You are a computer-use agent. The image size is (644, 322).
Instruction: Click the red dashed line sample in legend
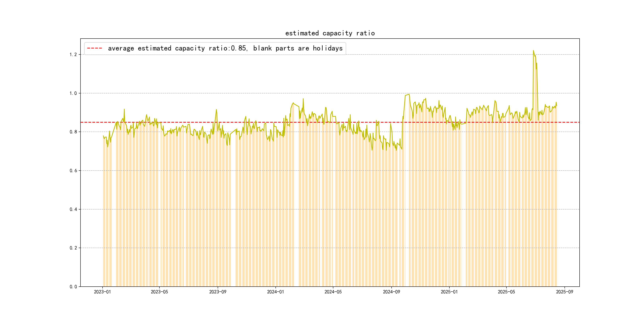click(x=94, y=48)
